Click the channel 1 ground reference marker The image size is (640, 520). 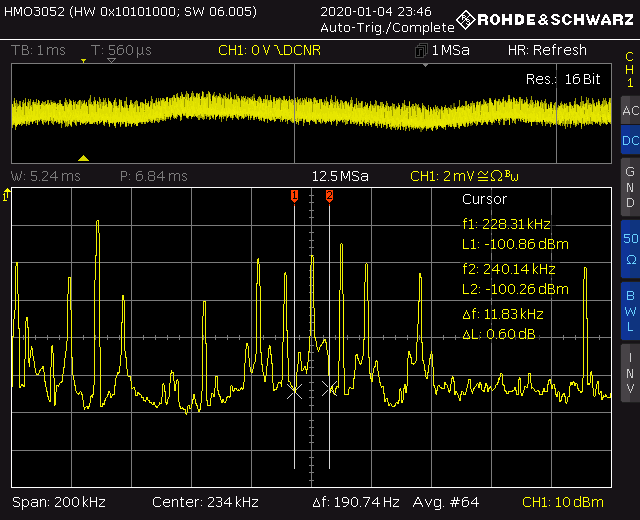[6, 196]
